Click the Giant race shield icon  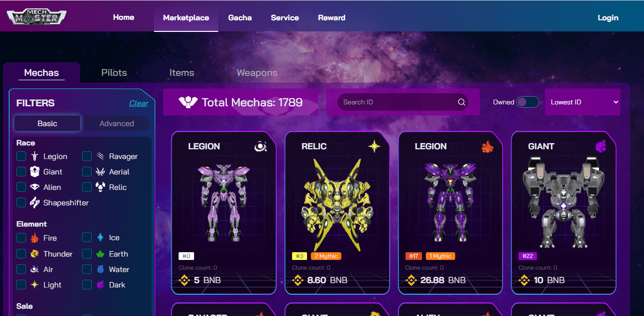(x=35, y=172)
